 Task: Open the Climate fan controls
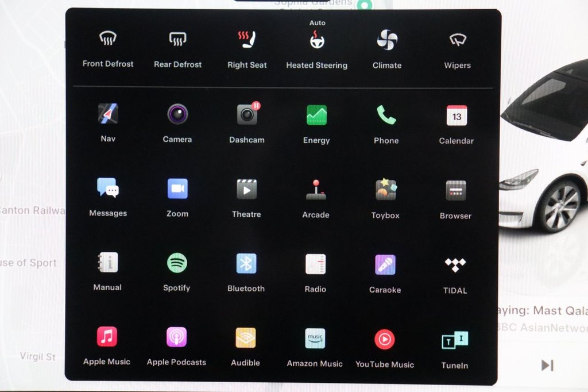pyautogui.click(x=387, y=40)
